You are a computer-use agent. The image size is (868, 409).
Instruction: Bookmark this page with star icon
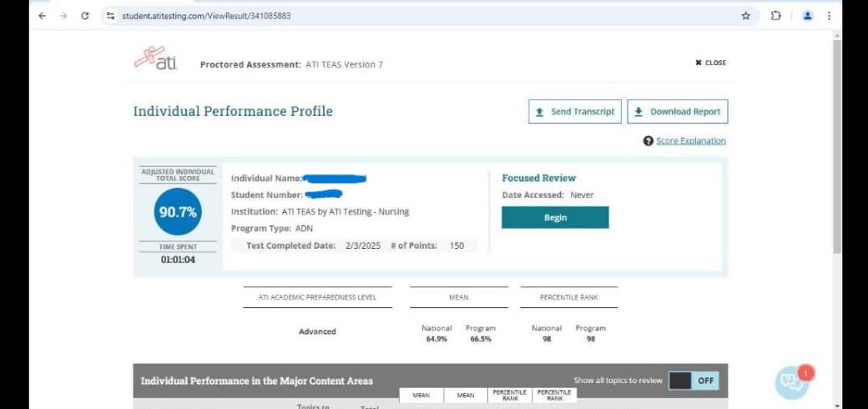pyautogui.click(x=745, y=16)
